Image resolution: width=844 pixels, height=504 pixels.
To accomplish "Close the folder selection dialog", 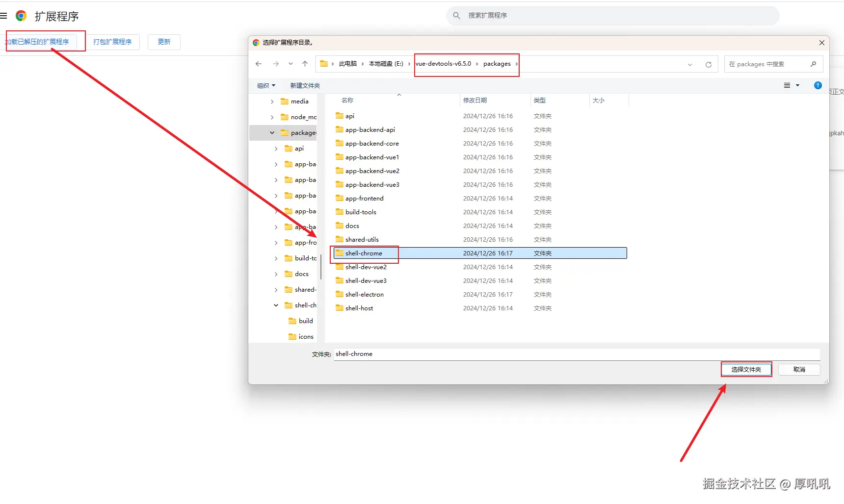I will click(x=821, y=43).
